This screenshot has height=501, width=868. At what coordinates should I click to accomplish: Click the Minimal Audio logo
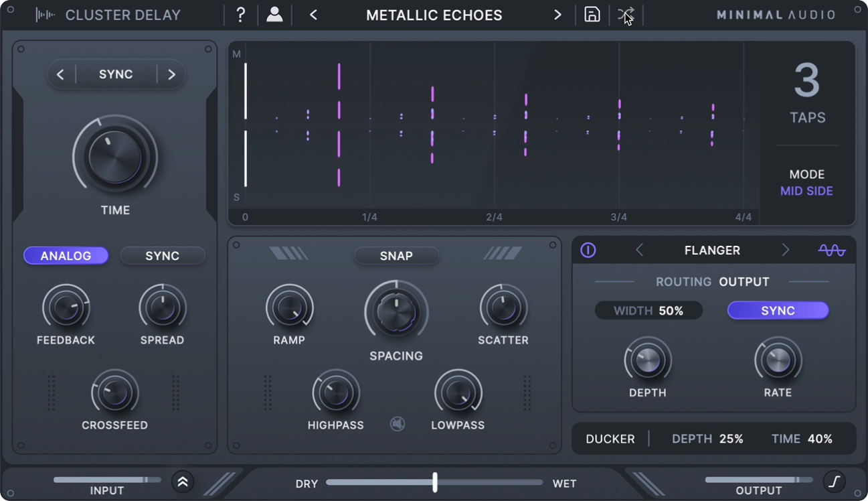point(776,15)
